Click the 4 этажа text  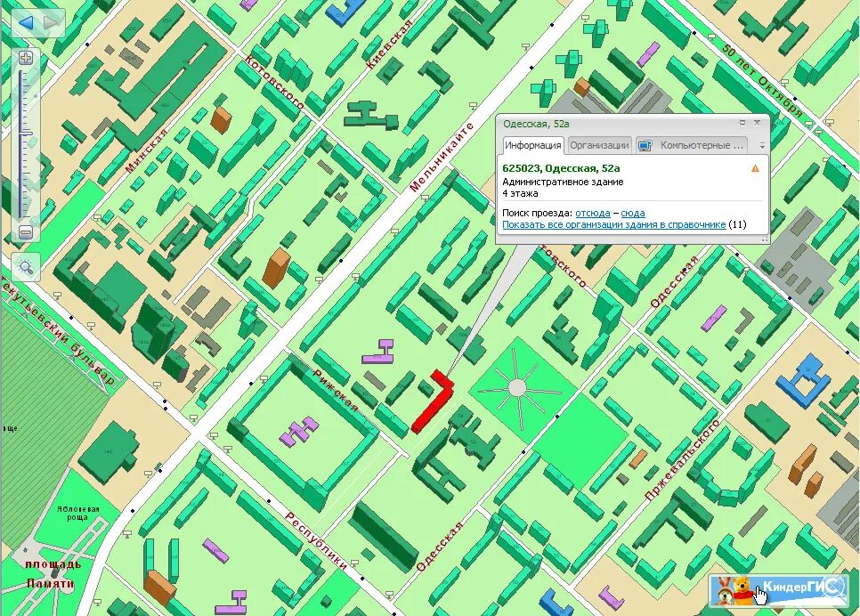(x=520, y=193)
